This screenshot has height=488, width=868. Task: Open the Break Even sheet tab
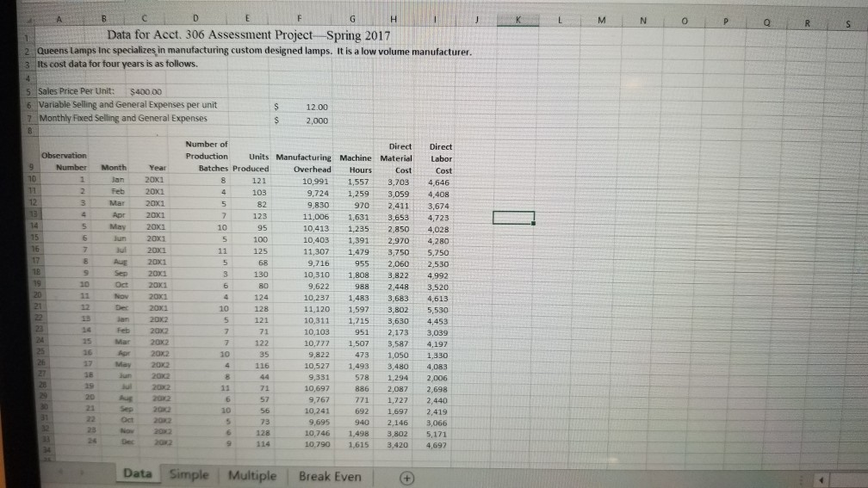point(330,477)
